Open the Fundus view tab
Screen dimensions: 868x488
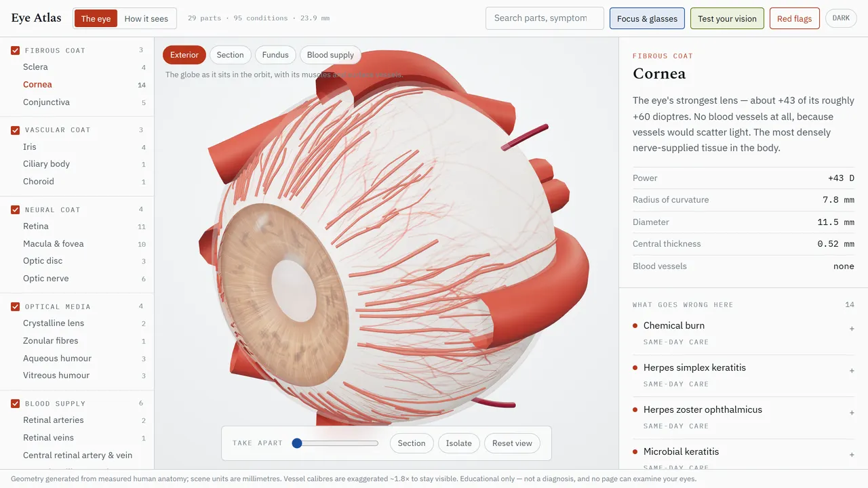click(x=275, y=55)
